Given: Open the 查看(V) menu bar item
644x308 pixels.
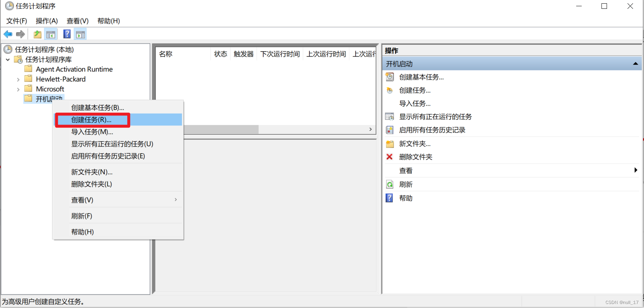Looking at the screenshot, I should pyautogui.click(x=77, y=21).
